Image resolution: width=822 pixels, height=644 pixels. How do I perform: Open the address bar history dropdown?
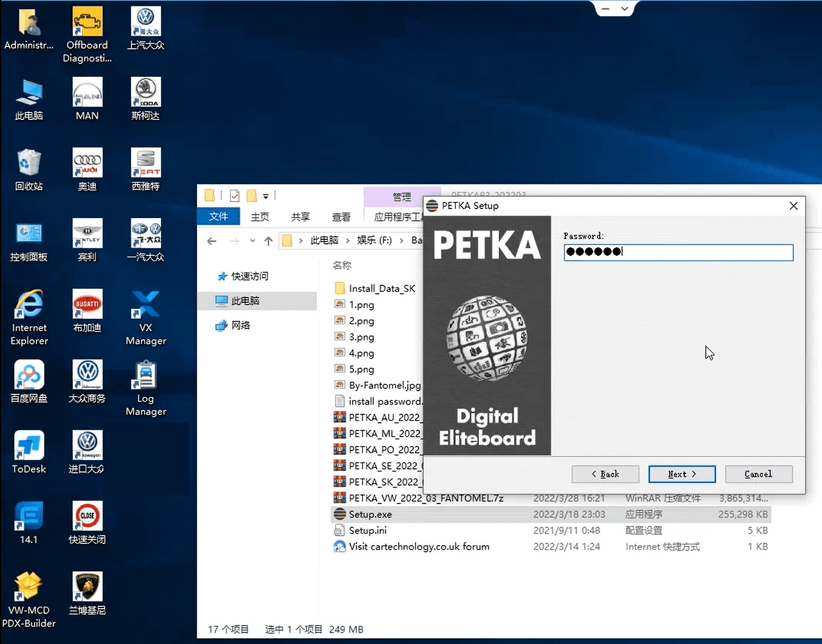pyautogui.click(x=253, y=240)
